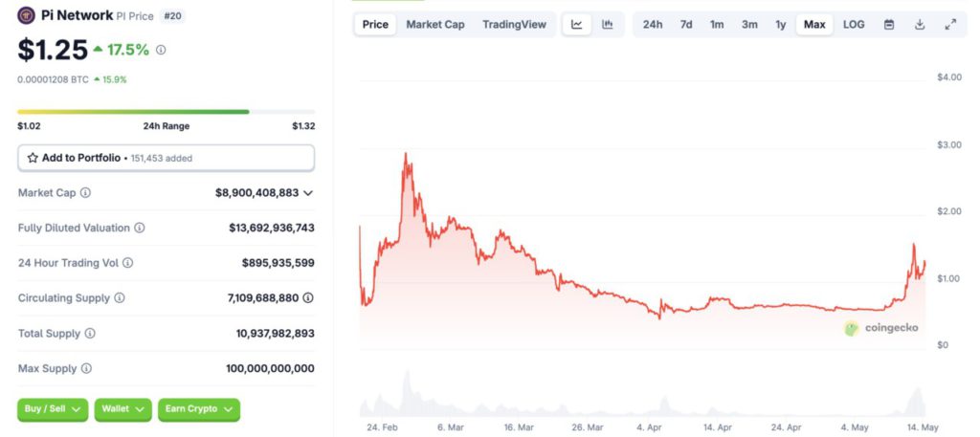Switch to candlestick chart icon

[x=607, y=24]
